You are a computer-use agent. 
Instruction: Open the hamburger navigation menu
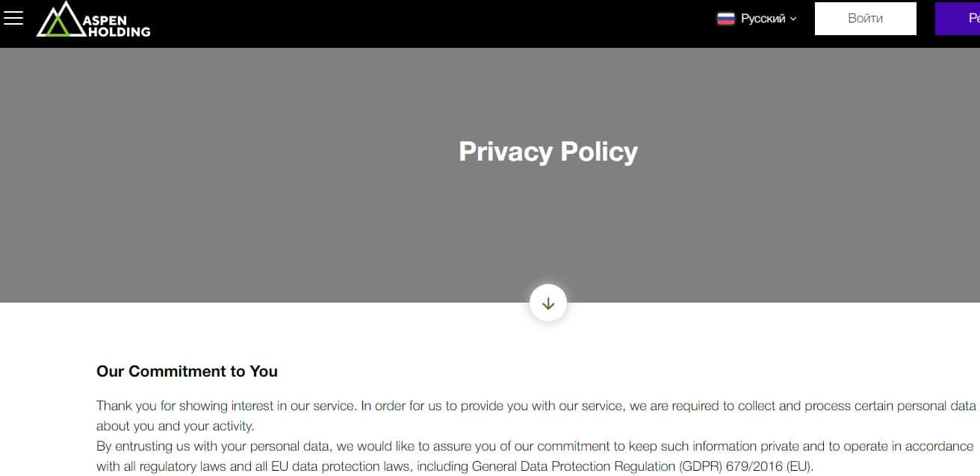(13, 19)
